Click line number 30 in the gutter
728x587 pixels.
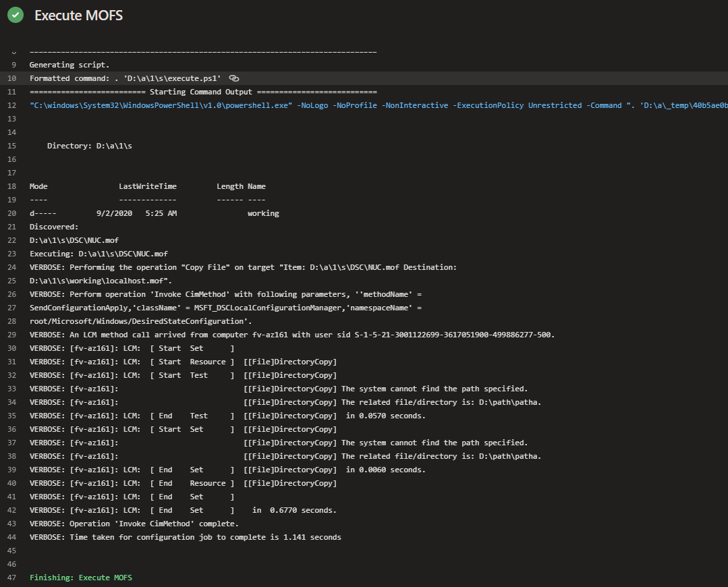point(12,348)
